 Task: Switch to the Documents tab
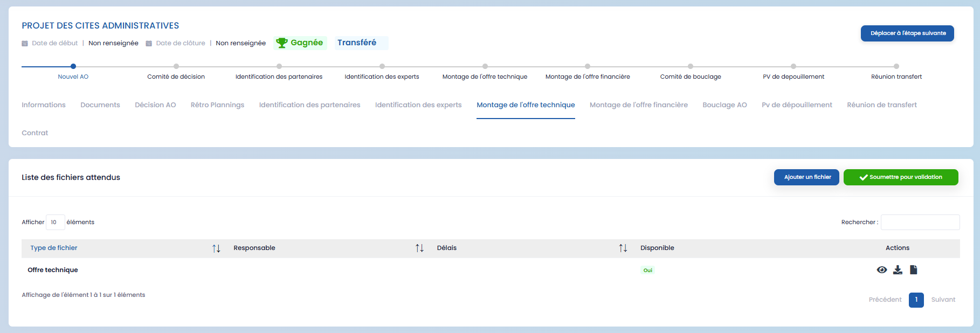100,105
